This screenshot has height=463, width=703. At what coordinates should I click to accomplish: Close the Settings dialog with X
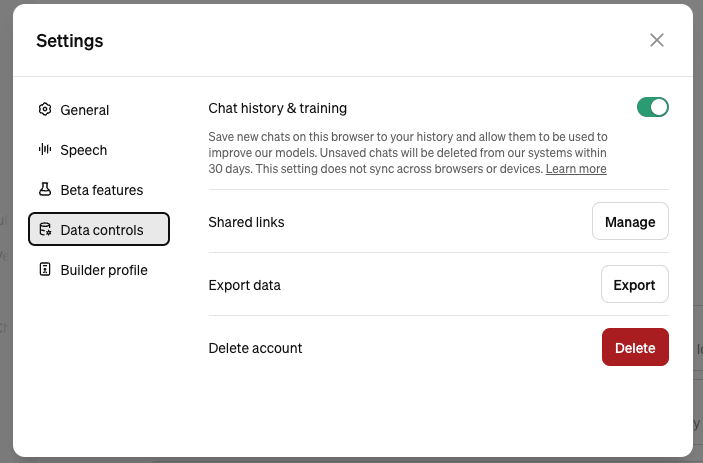(657, 40)
